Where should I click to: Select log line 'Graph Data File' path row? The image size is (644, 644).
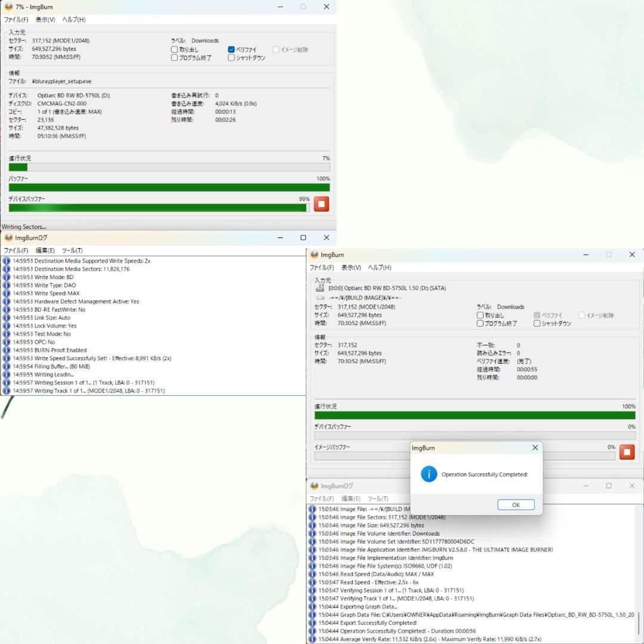click(x=476, y=614)
